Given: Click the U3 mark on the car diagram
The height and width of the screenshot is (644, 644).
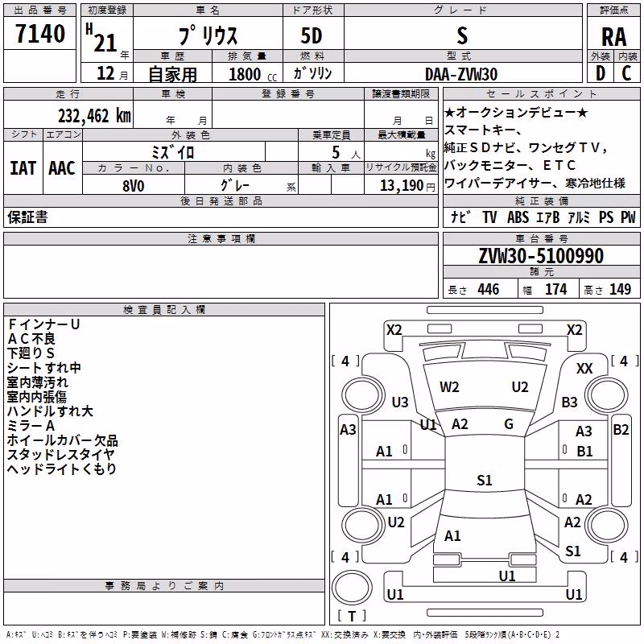Looking at the screenshot, I should (400, 402).
